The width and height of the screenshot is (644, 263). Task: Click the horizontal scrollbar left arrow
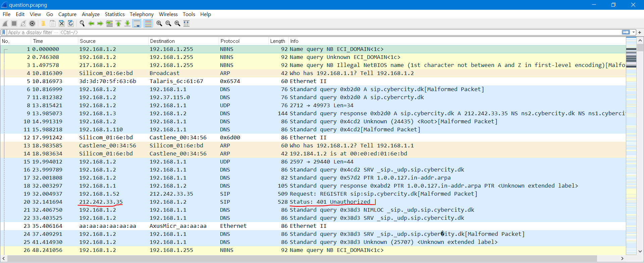click(4, 259)
